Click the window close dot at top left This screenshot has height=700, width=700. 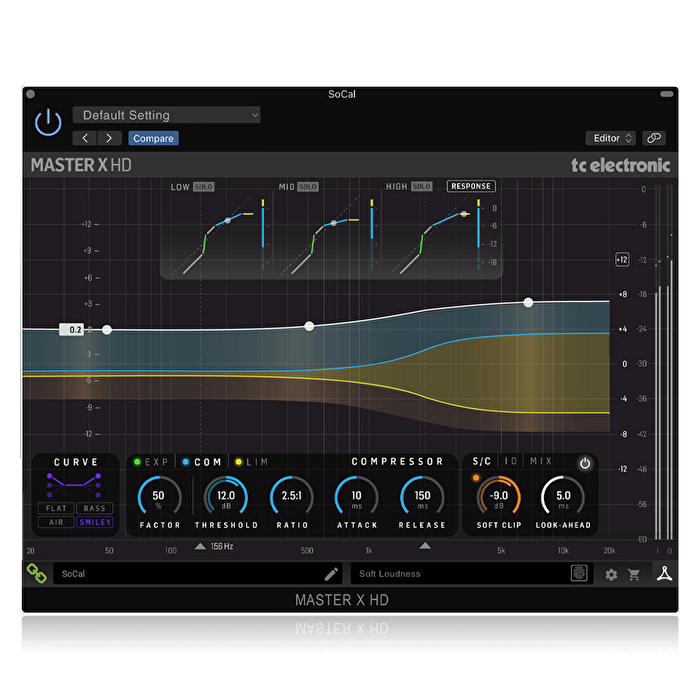point(31,94)
